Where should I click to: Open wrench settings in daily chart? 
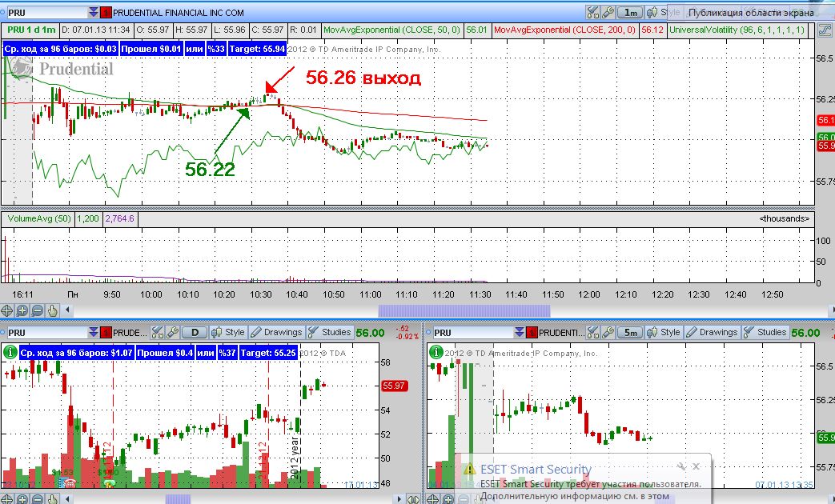(172, 333)
